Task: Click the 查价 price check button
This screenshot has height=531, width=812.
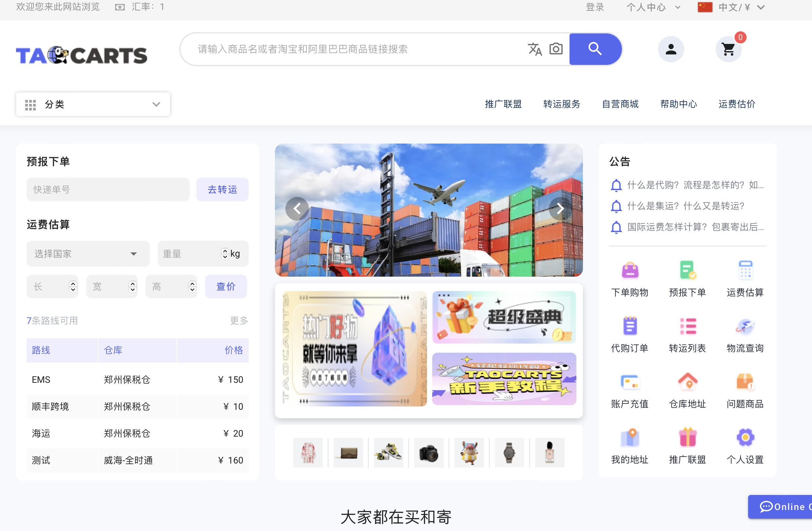Action: (x=225, y=286)
